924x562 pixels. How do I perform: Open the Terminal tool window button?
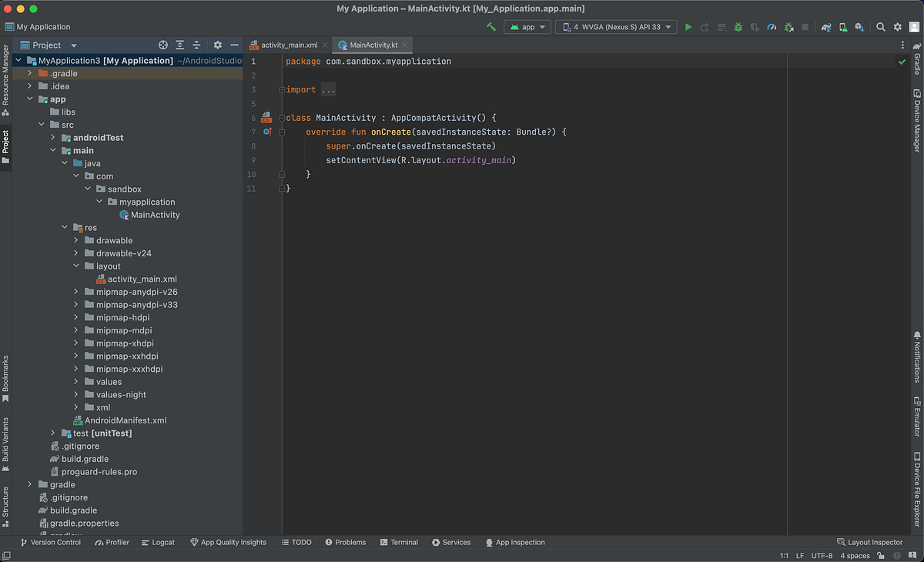click(x=399, y=542)
